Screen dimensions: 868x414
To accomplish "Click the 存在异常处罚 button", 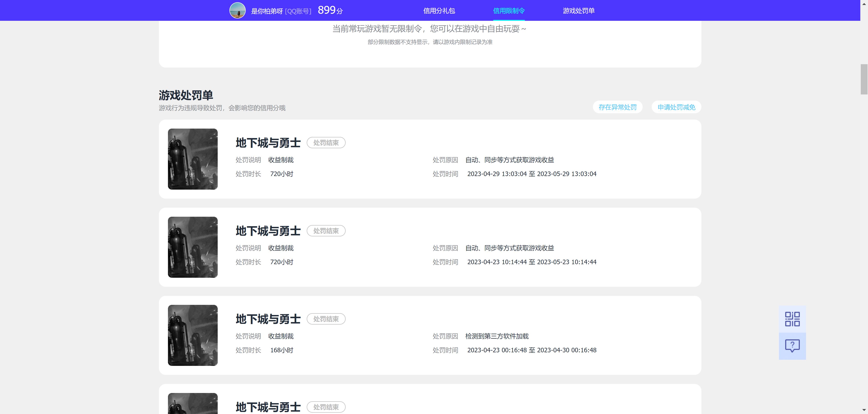I will 617,107.
